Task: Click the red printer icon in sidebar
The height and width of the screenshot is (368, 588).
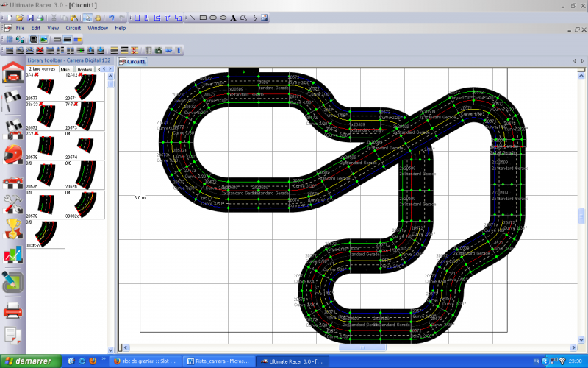Action: click(x=12, y=309)
